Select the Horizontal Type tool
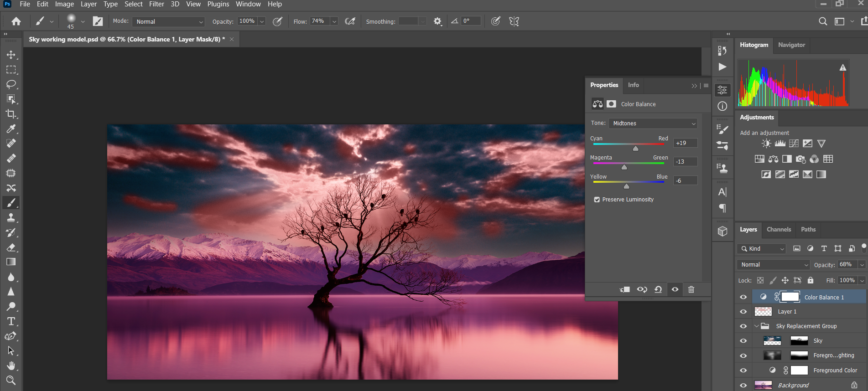 (x=11, y=321)
